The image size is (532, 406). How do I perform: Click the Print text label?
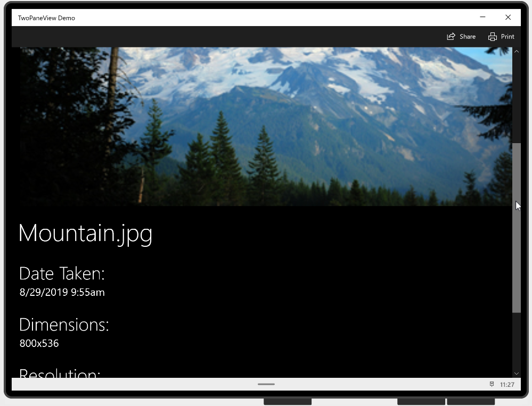tap(508, 37)
